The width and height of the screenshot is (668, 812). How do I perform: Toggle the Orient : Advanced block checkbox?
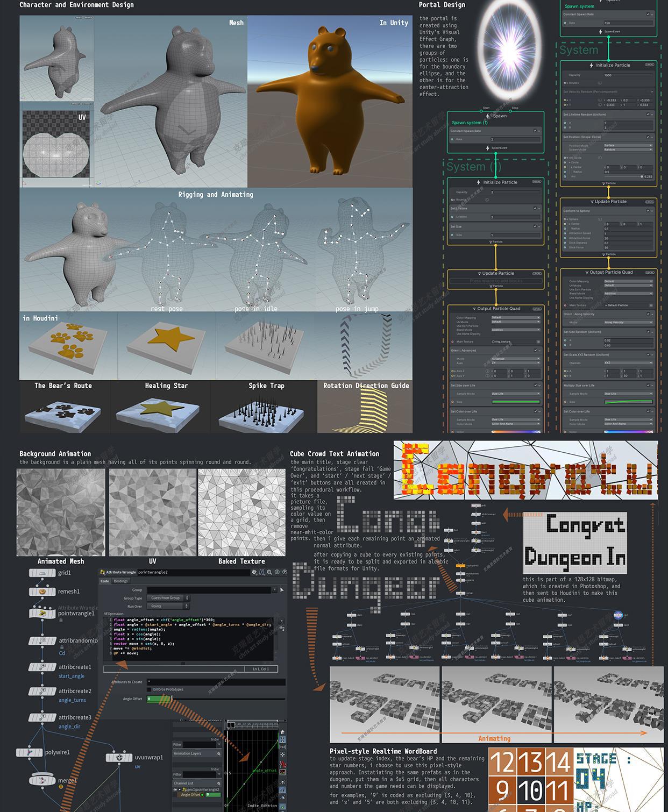point(536,351)
